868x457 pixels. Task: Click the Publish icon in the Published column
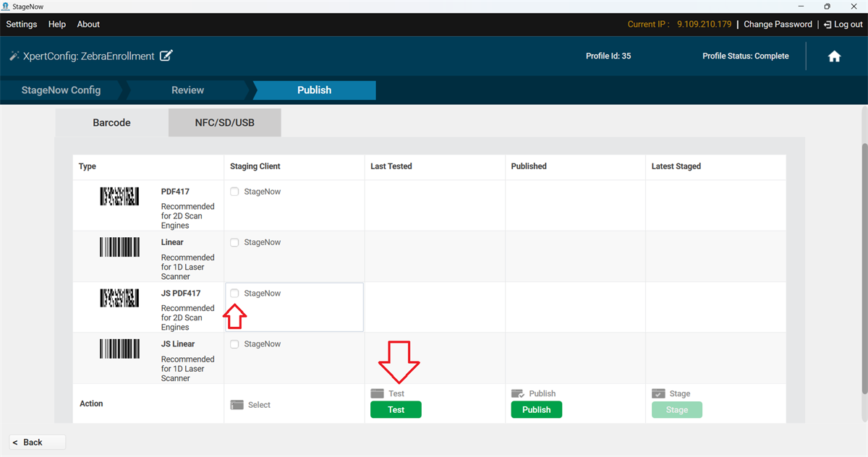point(517,393)
